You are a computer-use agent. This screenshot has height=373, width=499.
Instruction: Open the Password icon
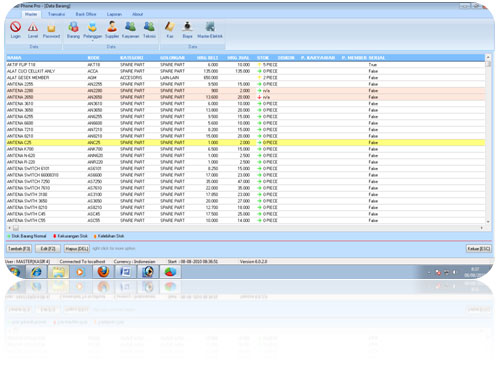[x=51, y=30]
